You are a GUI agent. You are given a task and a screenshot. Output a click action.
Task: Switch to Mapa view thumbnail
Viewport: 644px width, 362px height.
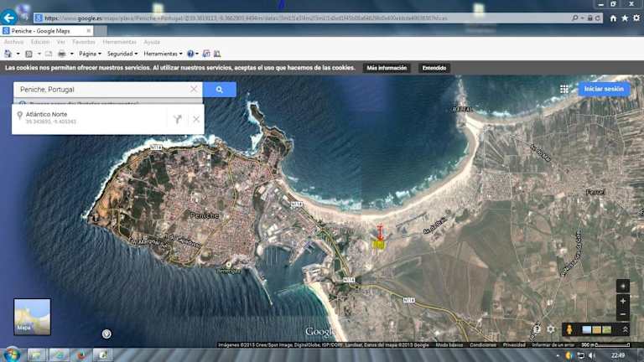(x=32, y=317)
